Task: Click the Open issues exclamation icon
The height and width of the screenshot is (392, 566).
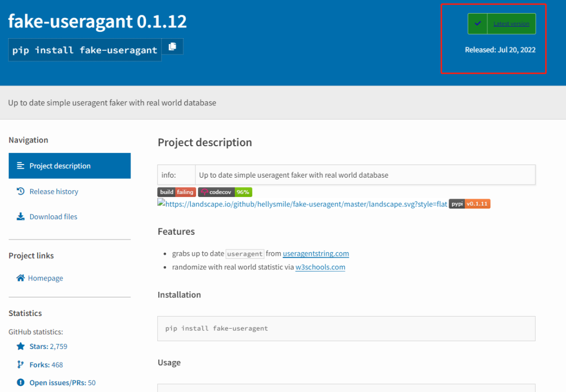Action: click(x=20, y=382)
